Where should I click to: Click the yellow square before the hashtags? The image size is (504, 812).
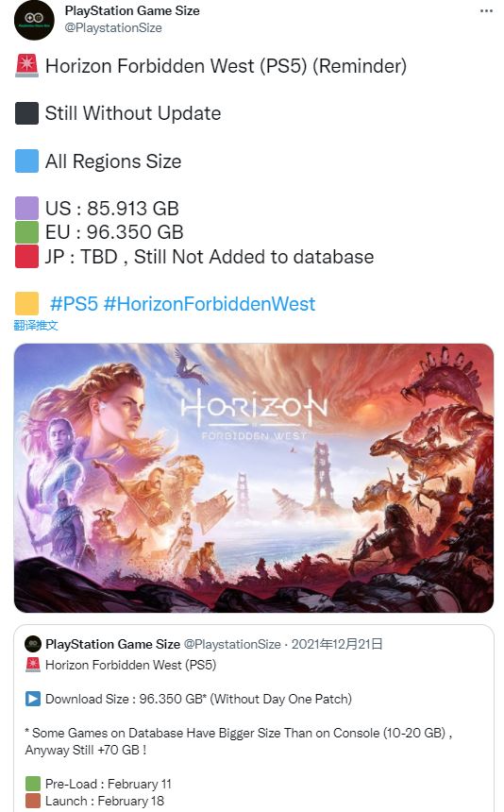point(27,303)
